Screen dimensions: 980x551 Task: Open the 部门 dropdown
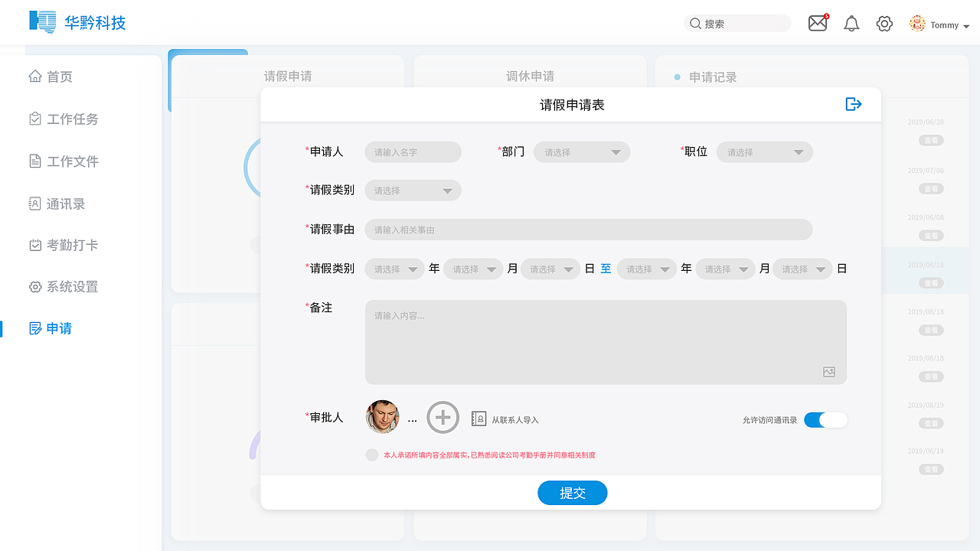click(x=582, y=152)
